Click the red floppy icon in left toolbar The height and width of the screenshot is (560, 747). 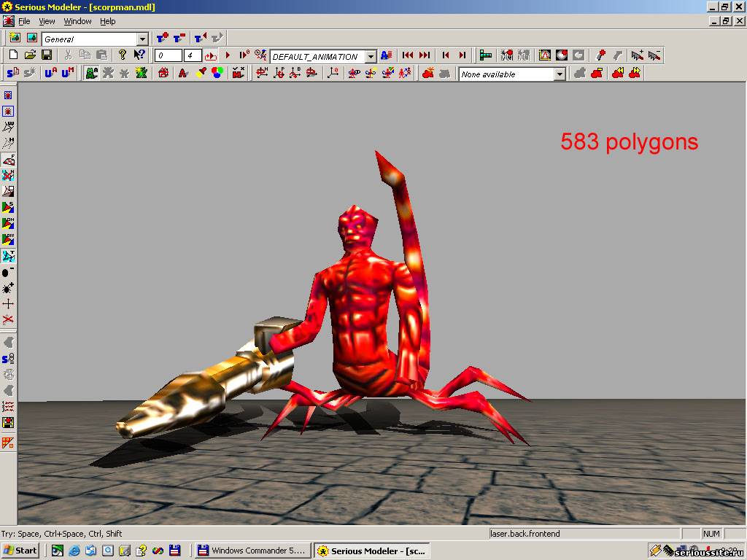coord(8,422)
